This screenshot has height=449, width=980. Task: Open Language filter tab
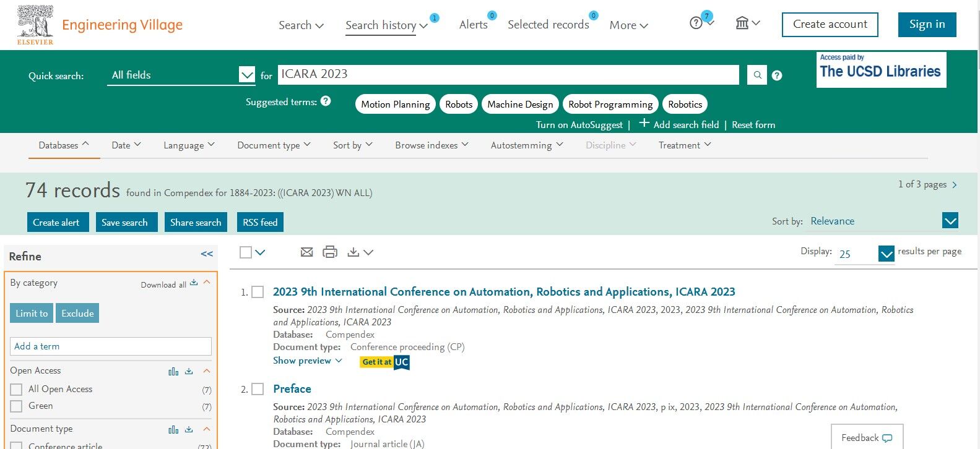pyautogui.click(x=189, y=145)
